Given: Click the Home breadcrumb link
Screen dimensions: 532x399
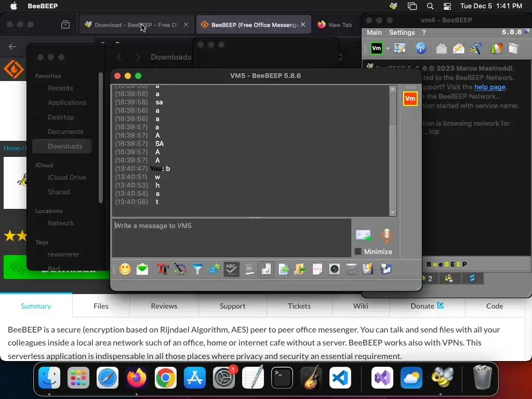Looking at the screenshot, I should coord(11,148).
